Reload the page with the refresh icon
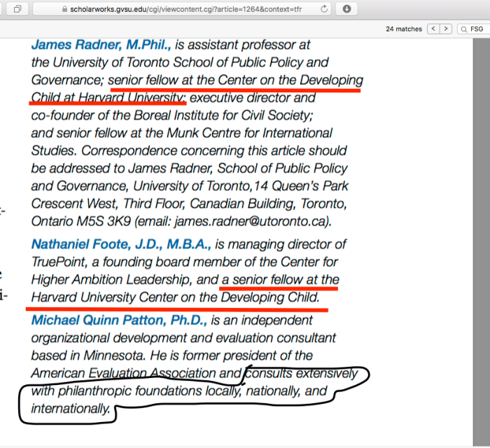This screenshot has height=448, width=490. 324,9
